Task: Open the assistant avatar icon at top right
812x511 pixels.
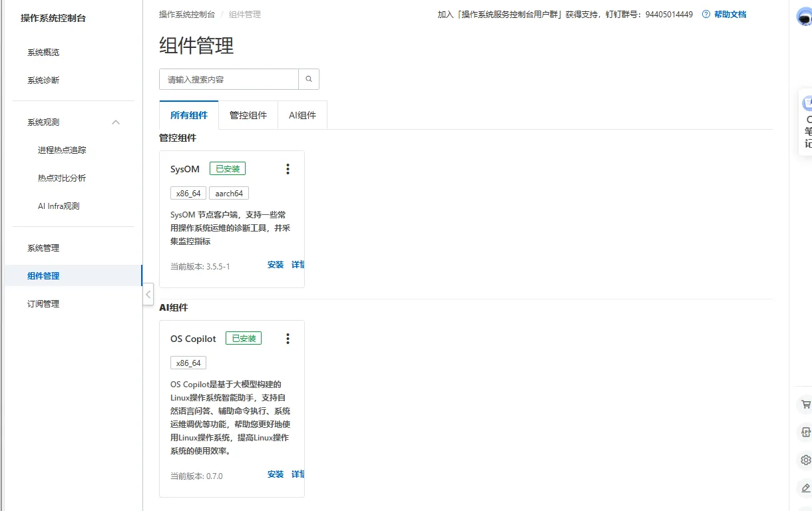Action: point(804,17)
